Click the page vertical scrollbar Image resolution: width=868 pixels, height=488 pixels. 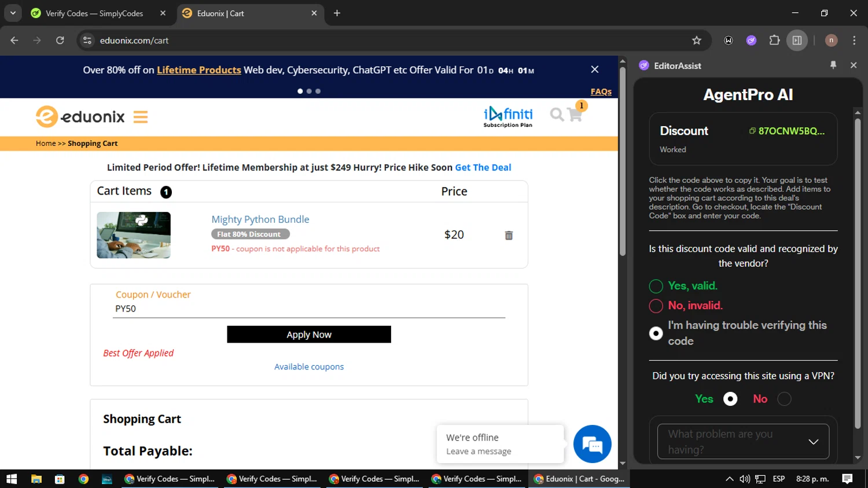tap(623, 162)
